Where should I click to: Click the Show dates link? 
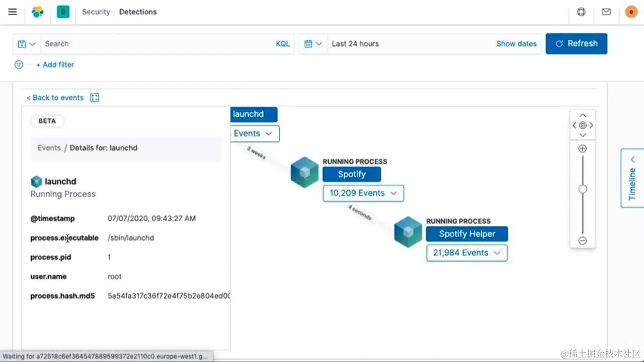pos(516,44)
